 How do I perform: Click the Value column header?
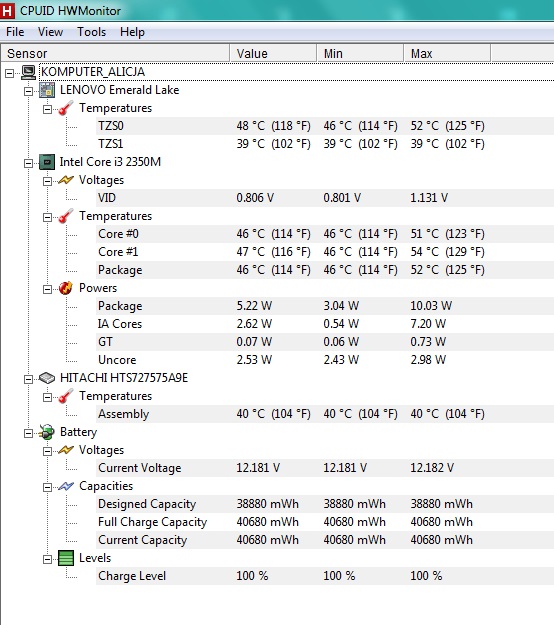tap(273, 53)
